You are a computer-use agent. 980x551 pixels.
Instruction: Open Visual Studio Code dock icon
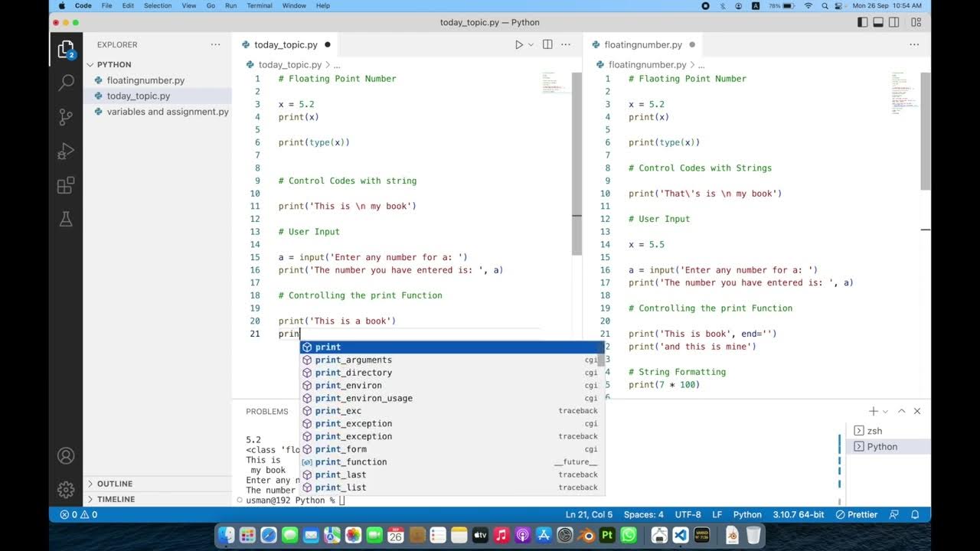tap(681, 536)
